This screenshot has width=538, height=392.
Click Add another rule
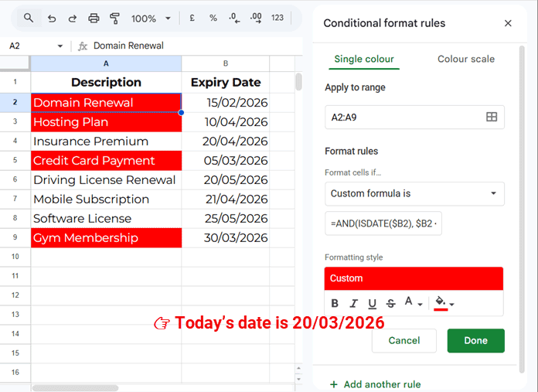(x=375, y=384)
